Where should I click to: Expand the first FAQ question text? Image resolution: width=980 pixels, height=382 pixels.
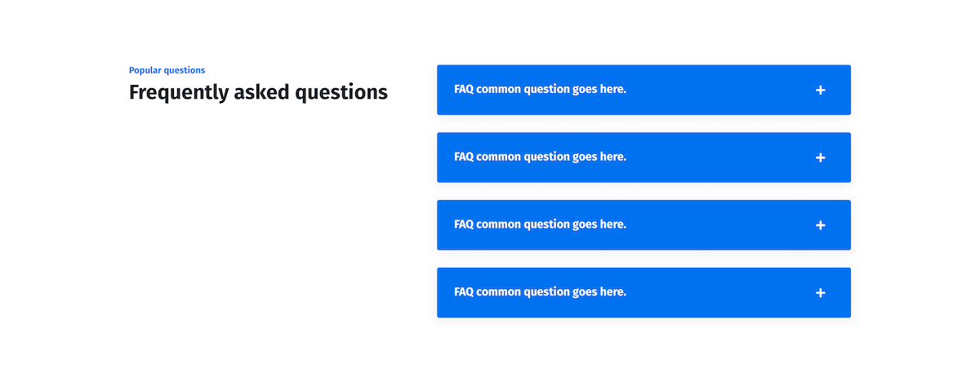click(x=540, y=89)
